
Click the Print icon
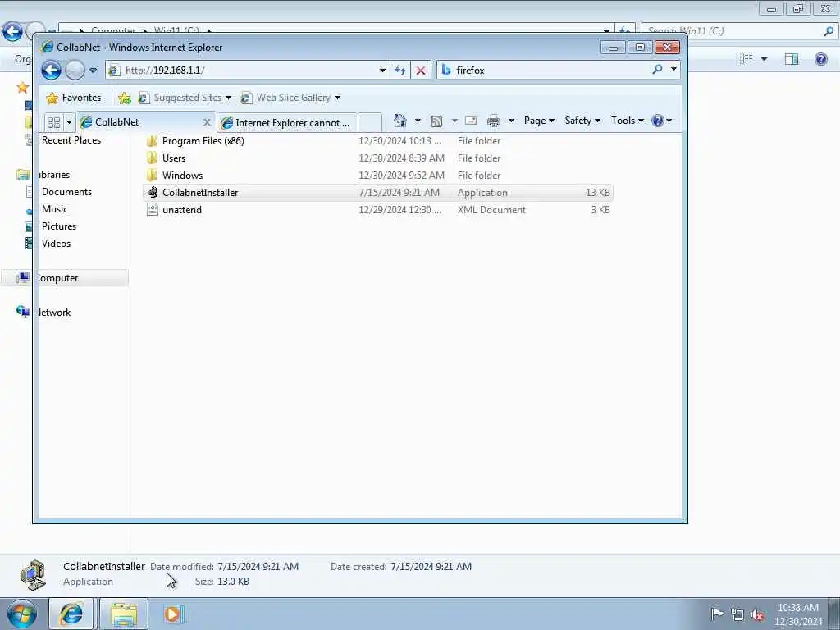coord(493,121)
